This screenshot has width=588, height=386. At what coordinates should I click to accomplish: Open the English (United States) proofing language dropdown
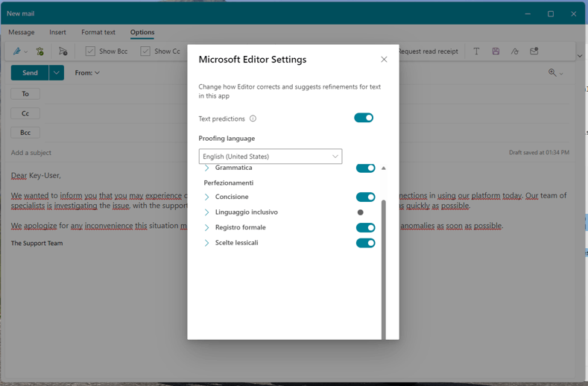tap(271, 156)
